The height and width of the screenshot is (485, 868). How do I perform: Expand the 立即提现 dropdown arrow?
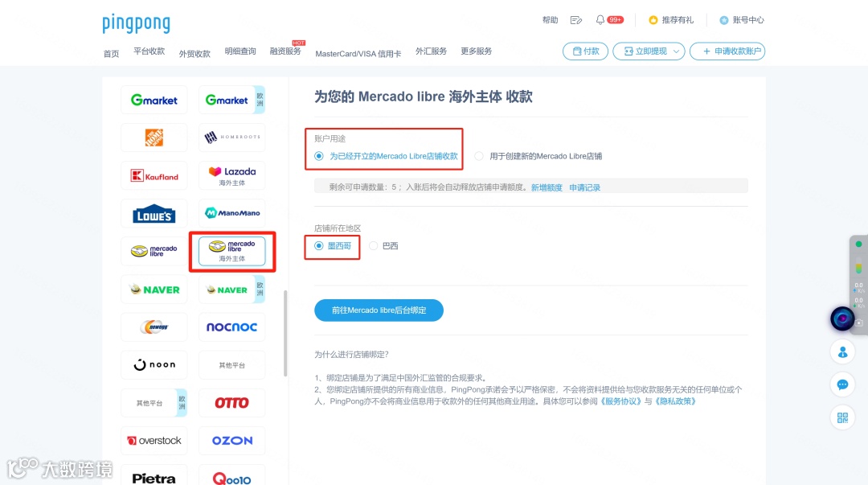point(676,51)
